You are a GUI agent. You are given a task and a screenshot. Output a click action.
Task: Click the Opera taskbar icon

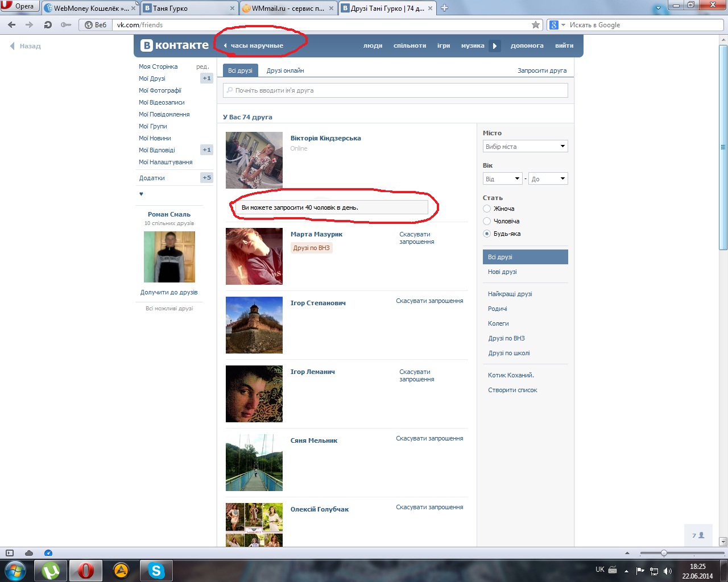(x=86, y=570)
